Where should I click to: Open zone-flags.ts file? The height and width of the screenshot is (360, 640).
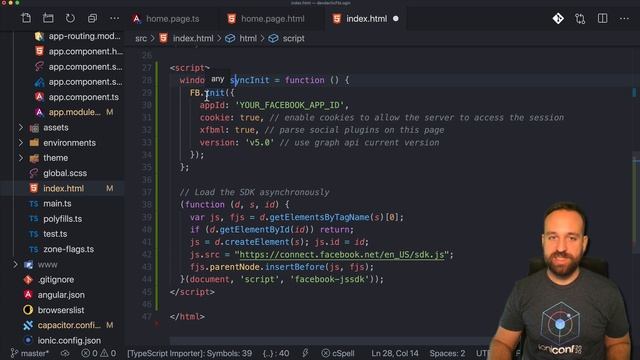point(68,249)
